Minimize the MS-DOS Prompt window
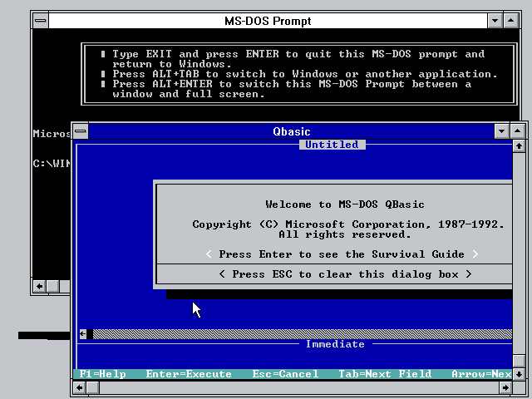 (495, 21)
